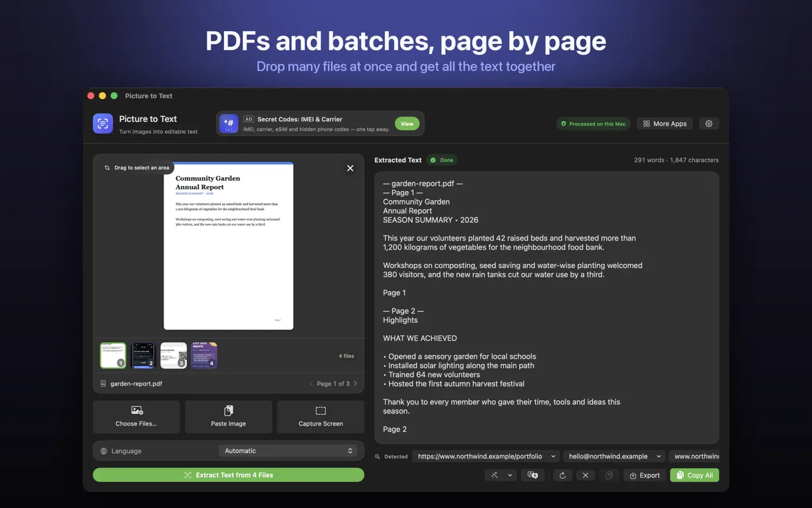Click the Page 1 of 3 indicator
The height and width of the screenshot is (508, 812).
pos(333,384)
